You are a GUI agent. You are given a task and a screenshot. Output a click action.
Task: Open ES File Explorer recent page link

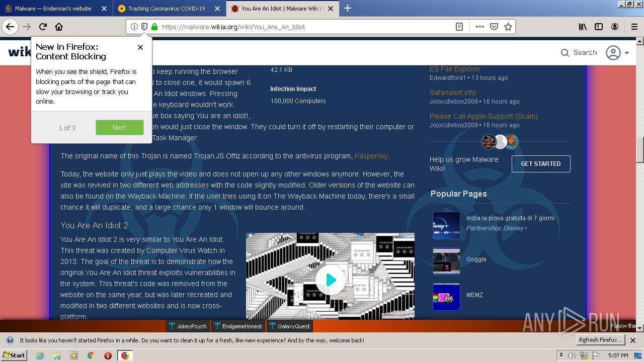click(x=455, y=69)
